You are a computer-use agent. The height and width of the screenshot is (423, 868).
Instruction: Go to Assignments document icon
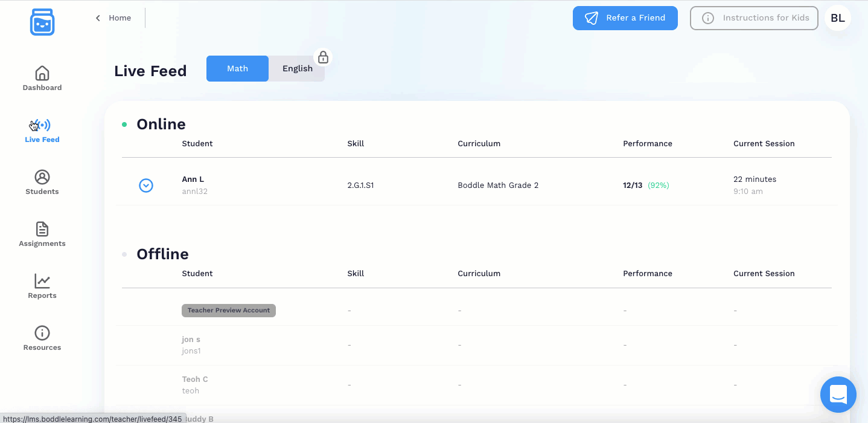click(42, 230)
